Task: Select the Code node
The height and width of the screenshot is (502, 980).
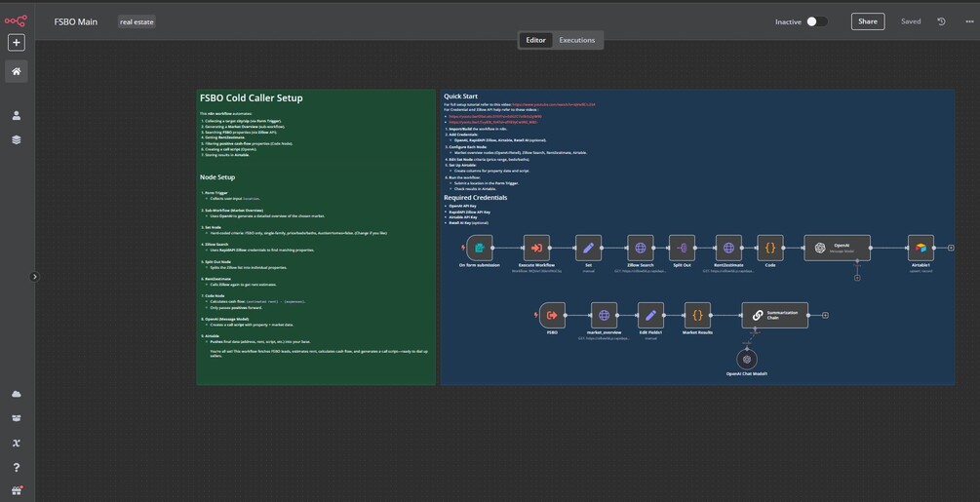Action: pyautogui.click(x=770, y=248)
